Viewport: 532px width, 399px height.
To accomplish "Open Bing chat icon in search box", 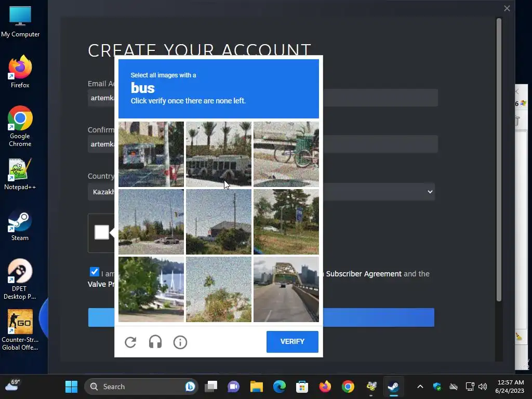I will pyautogui.click(x=190, y=387).
